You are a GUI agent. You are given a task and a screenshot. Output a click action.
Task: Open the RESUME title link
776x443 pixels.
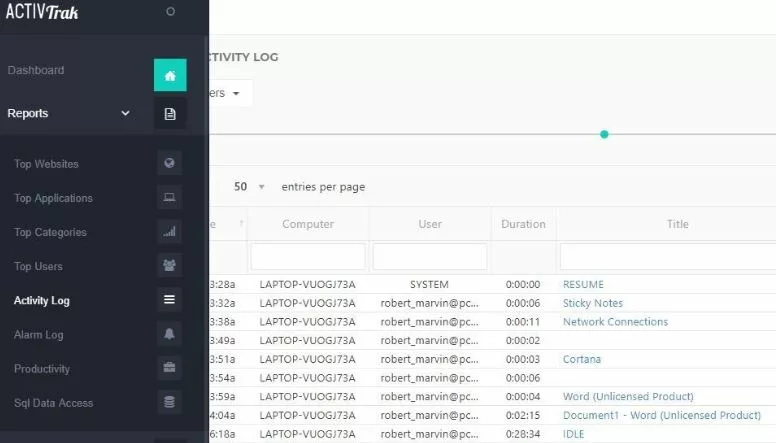click(x=583, y=285)
